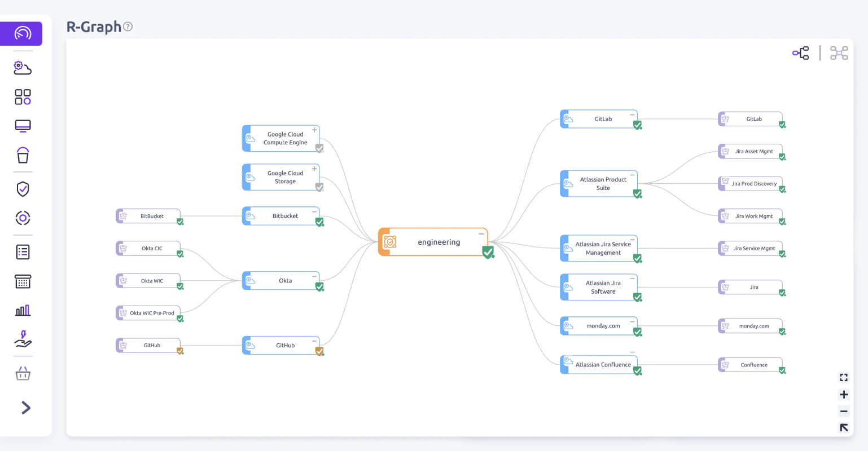Open the dashboard gauge icon in sidebar
Screen dimensions: 868x451
pos(21,33)
